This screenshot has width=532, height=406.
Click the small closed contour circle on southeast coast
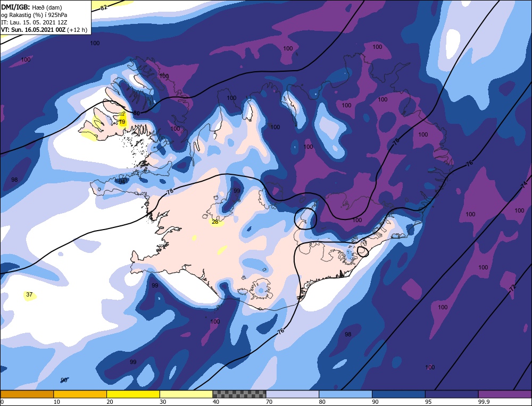pyautogui.click(x=363, y=251)
